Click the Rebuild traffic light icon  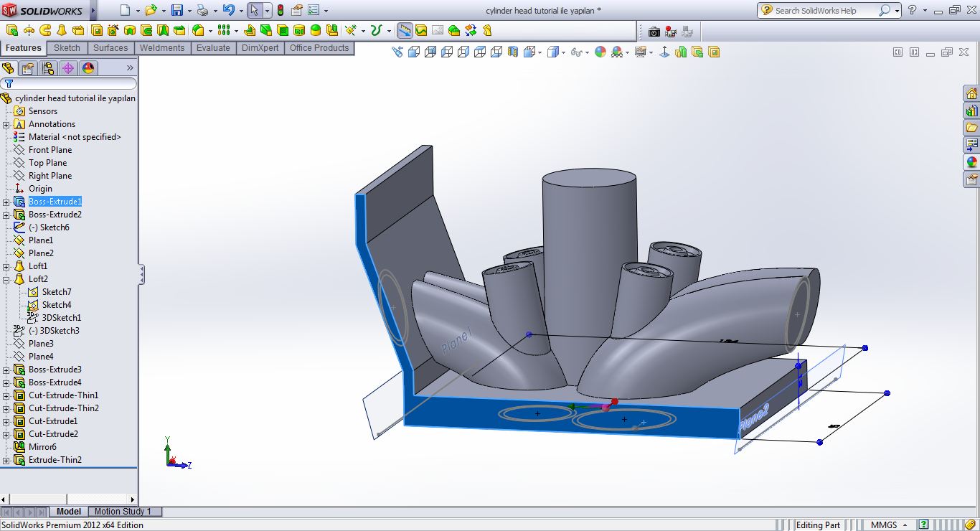click(x=280, y=10)
